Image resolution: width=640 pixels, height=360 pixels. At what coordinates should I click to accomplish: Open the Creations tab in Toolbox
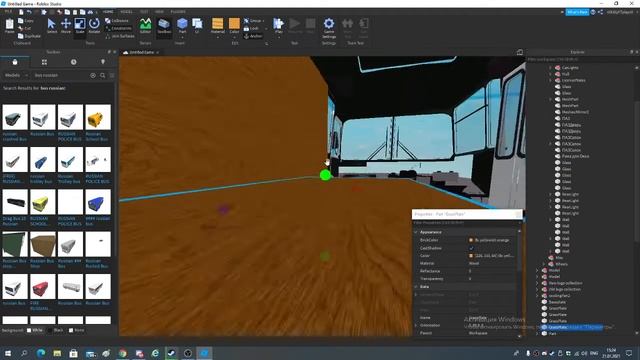tap(103, 62)
